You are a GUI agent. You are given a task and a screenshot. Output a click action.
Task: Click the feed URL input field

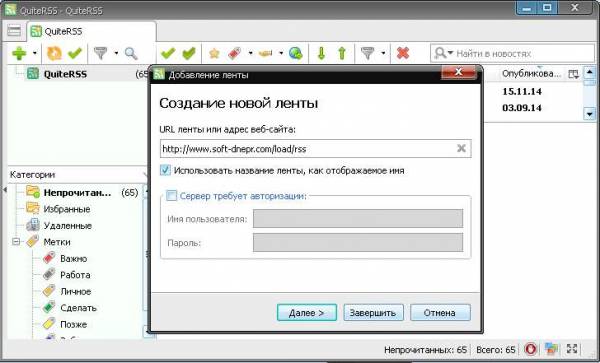click(315, 148)
